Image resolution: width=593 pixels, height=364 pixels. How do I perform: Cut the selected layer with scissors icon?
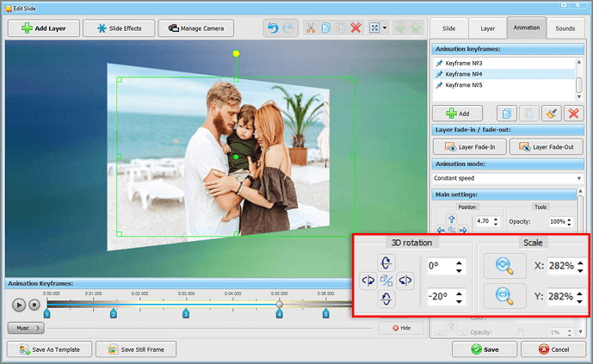311,28
